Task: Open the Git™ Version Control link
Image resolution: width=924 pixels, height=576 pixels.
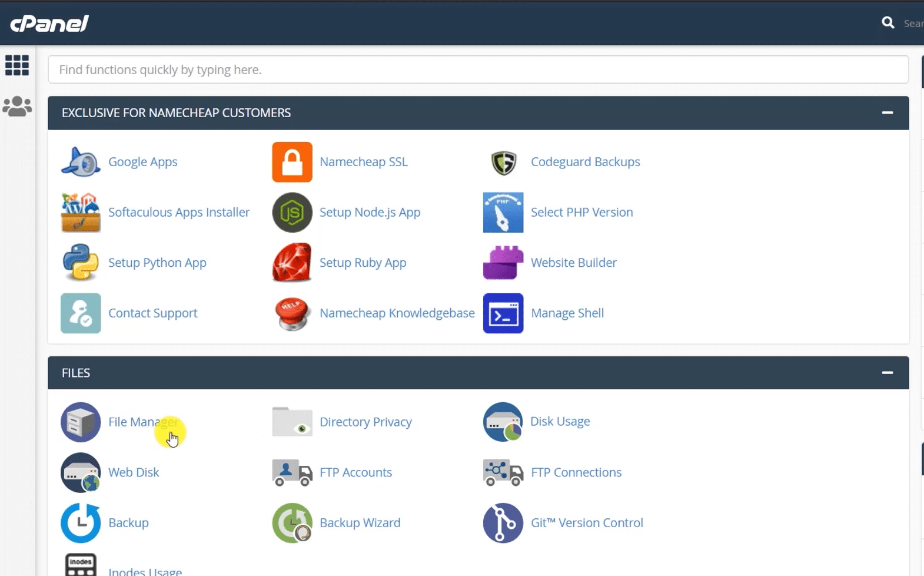Action: point(587,523)
